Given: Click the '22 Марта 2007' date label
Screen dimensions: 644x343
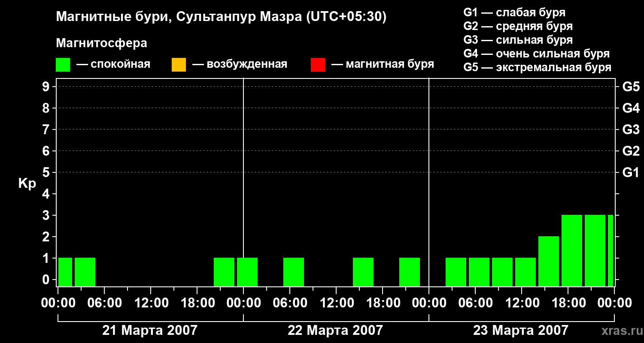Looking at the screenshot, I should [335, 331].
